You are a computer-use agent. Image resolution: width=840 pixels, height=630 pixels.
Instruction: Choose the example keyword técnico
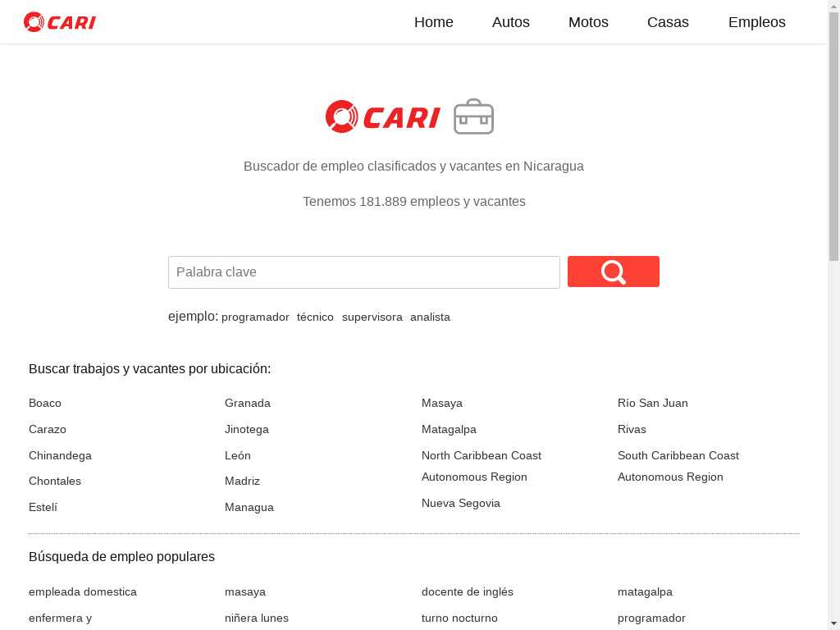point(315,317)
